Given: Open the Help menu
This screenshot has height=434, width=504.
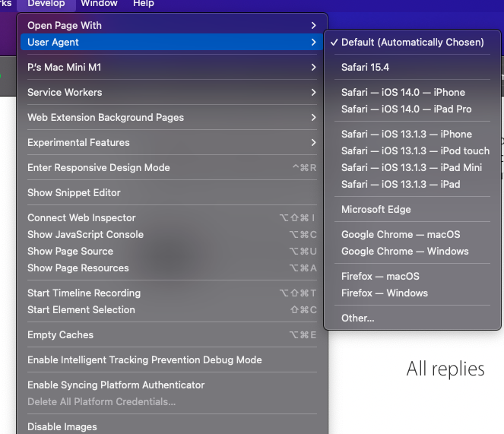Looking at the screenshot, I should coord(143,4).
